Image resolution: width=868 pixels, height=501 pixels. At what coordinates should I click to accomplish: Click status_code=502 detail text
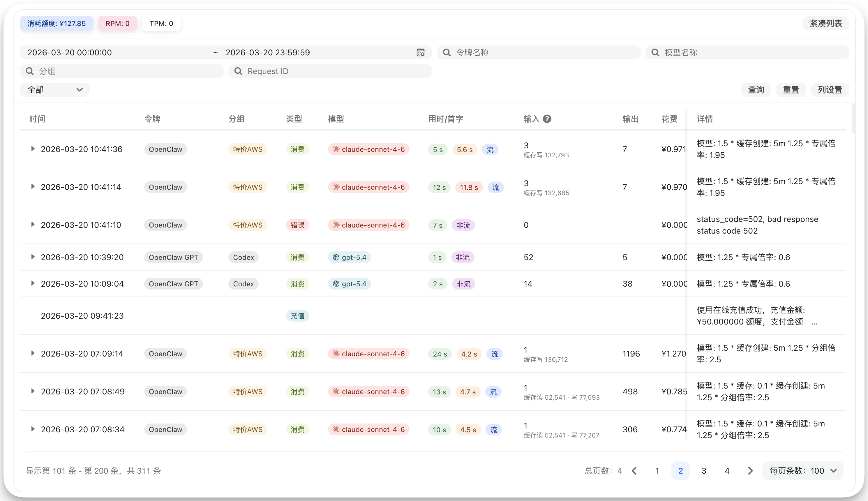coord(757,225)
